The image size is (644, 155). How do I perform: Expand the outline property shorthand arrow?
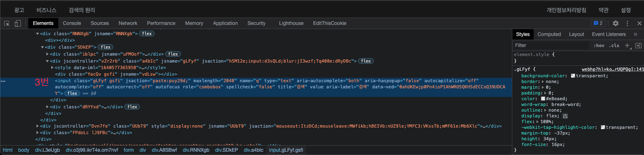546,110
